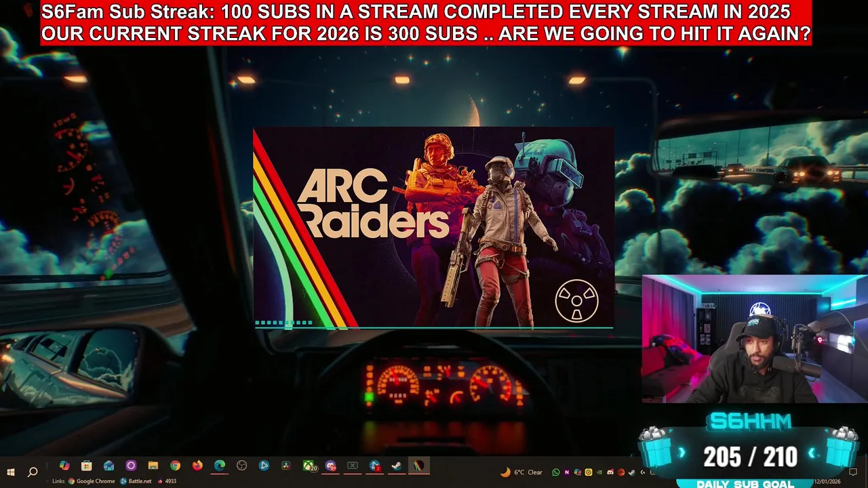This screenshot has height=488, width=868.
Task: Open the 6°C Clear weather widget
Action: (521, 472)
